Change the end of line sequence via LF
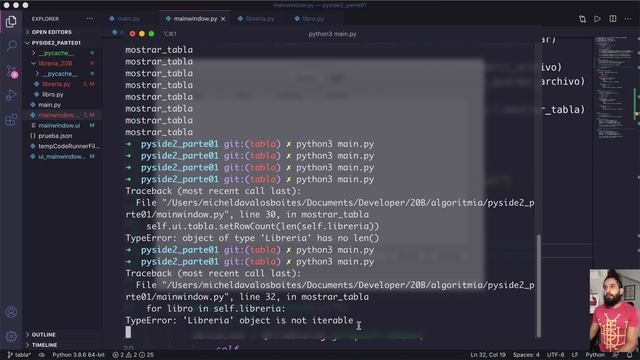This screenshot has width=640, height=360. 575,355
